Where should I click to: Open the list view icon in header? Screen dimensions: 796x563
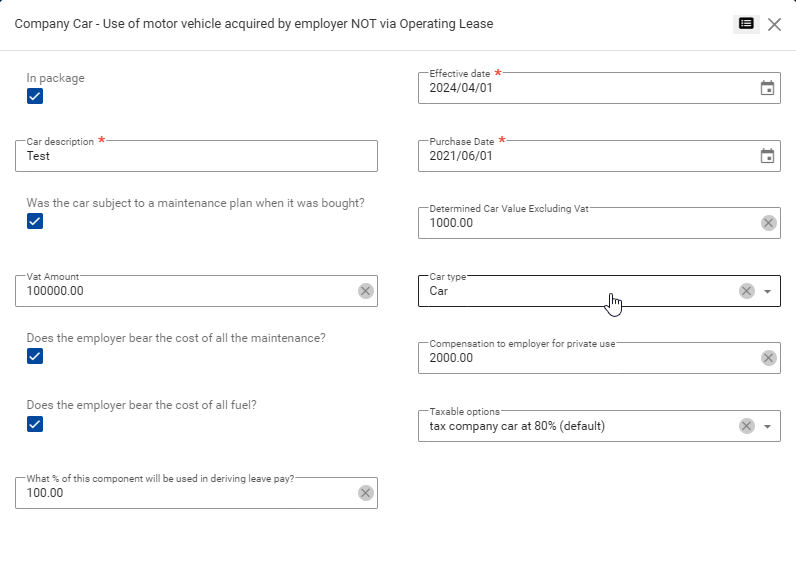746,24
